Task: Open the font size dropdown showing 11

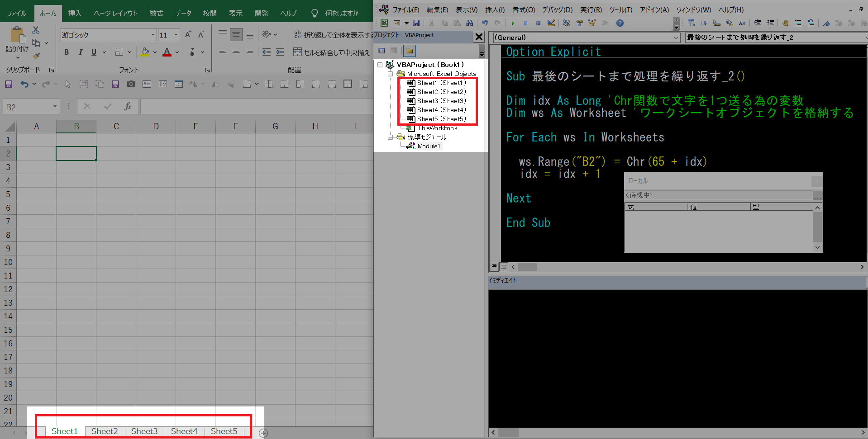Action: coord(176,34)
